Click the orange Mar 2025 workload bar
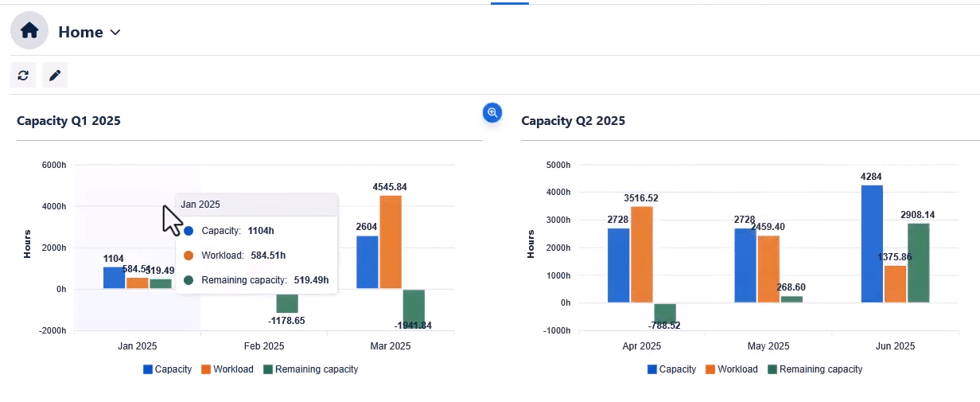The height and width of the screenshot is (402, 980). (391, 242)
